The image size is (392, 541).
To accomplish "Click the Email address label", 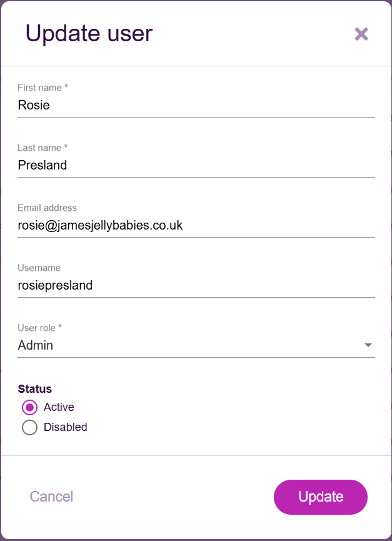I will tap(47, 208).
